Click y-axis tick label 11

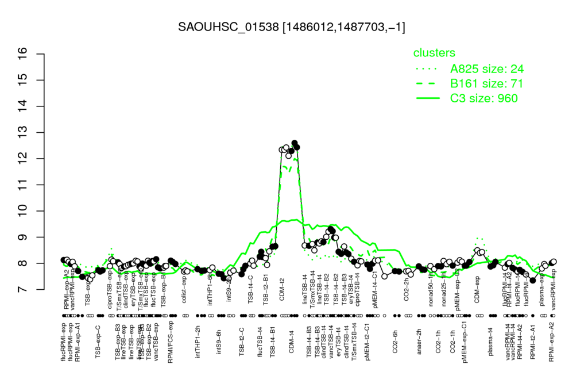[x=24, y=185]
